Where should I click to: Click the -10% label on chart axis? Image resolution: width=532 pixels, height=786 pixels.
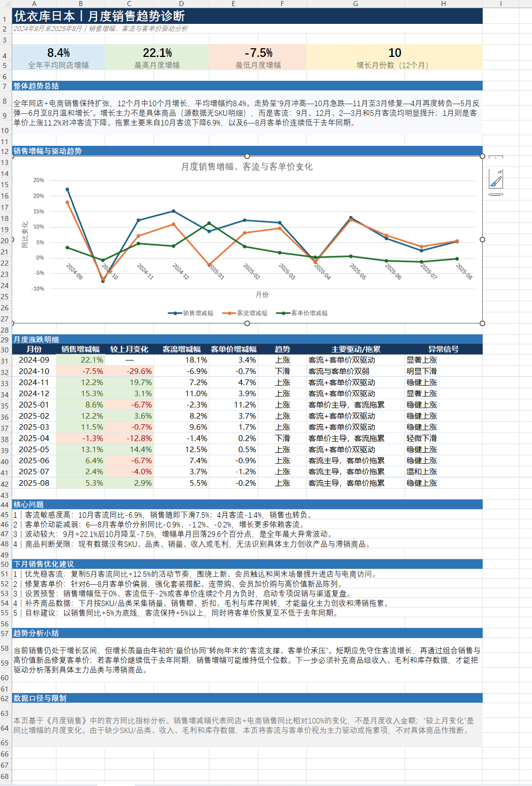point(38,289)
